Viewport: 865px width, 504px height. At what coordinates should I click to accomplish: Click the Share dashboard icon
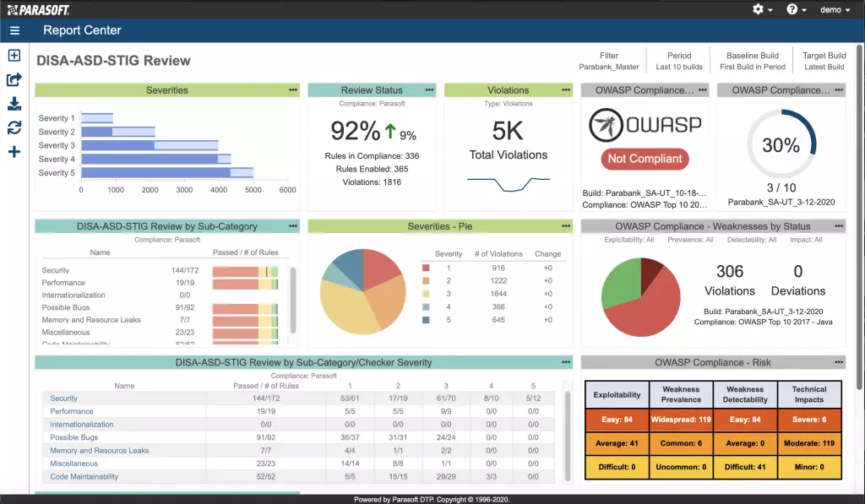[x=14, y=79]
